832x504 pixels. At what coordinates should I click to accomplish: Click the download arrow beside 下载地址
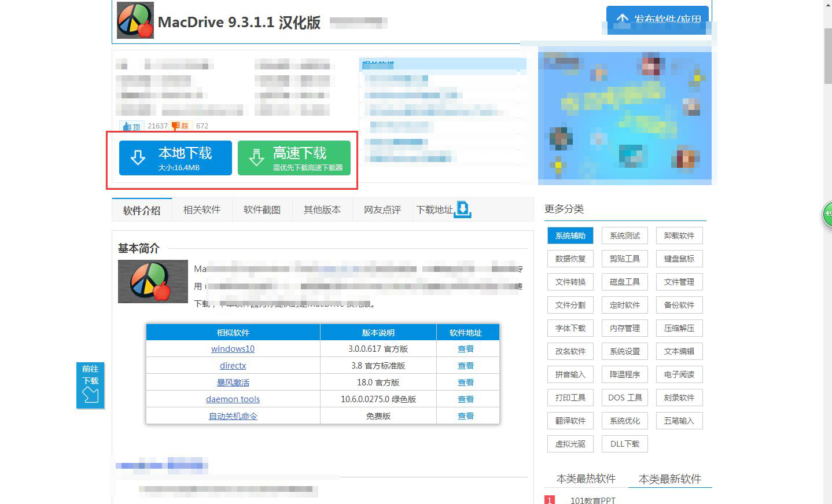tap(463, 209)
